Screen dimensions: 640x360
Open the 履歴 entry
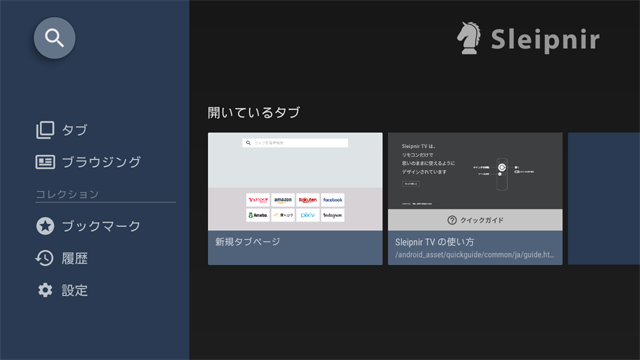75,258
